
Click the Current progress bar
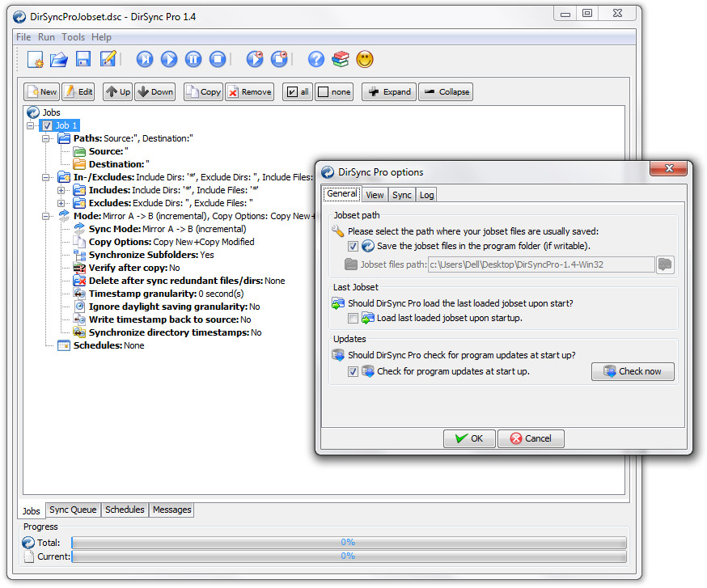349,556
